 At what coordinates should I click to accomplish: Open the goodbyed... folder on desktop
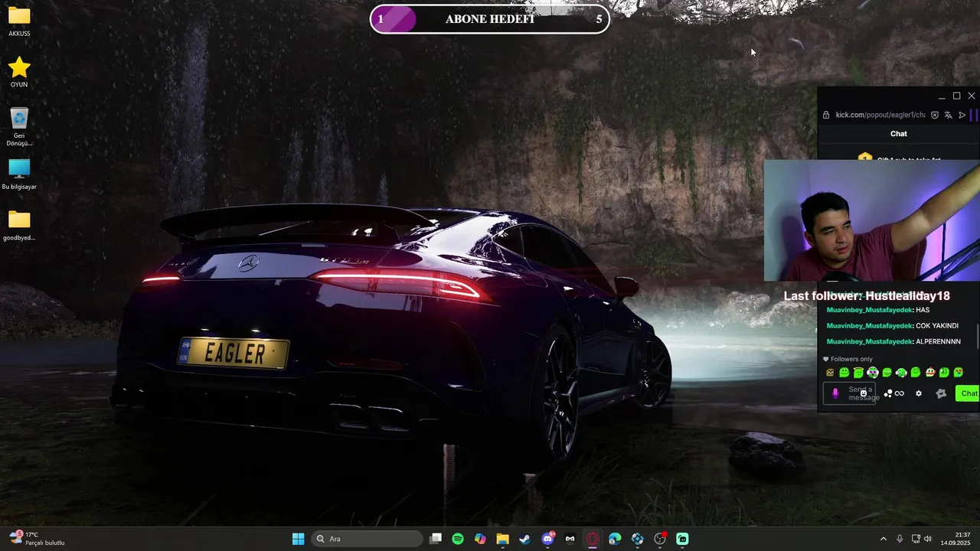click(x=19, y=226)
